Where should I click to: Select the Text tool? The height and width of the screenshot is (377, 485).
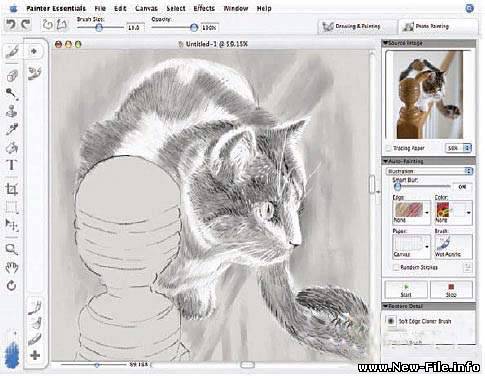coord(12,165)
